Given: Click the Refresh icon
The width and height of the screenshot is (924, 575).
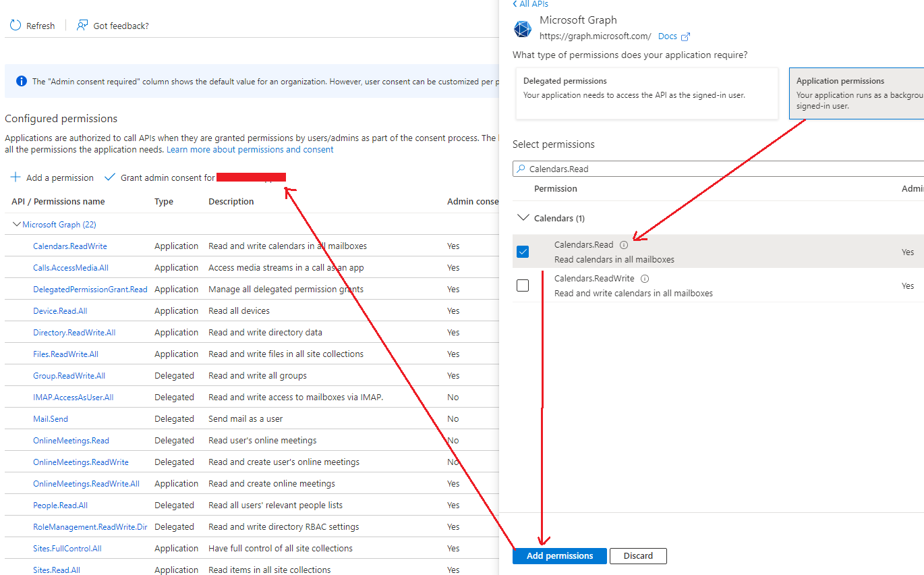Looking at the screenshot, I should coord(16,26).
